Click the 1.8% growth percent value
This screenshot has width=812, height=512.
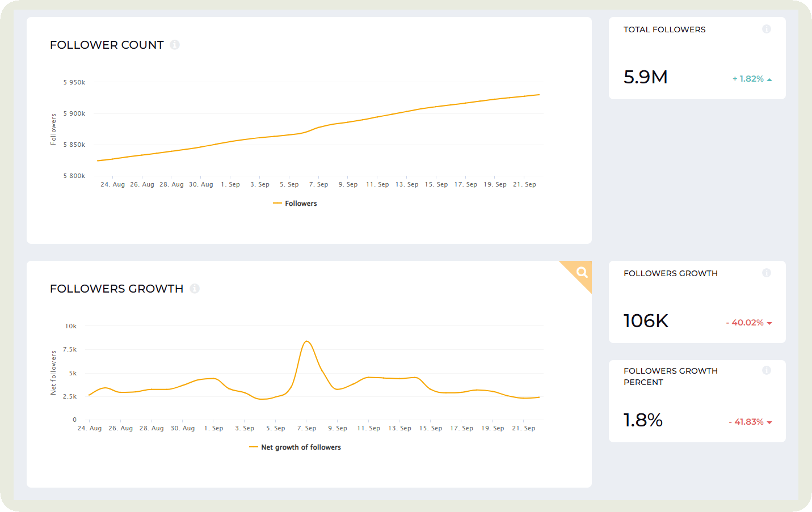pos(643,420)
